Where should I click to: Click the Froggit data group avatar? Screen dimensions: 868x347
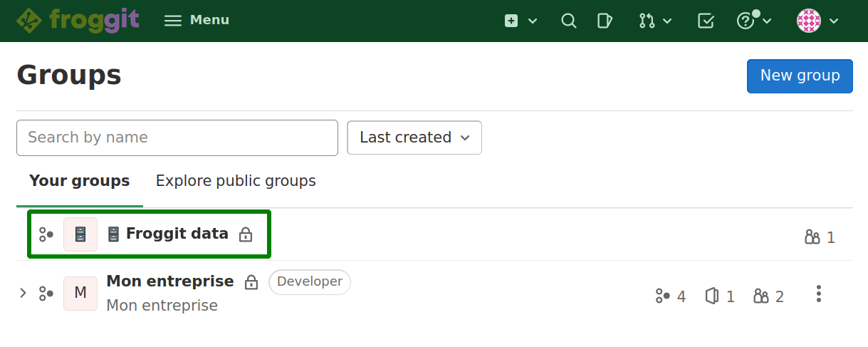click(x=80, y=234)
